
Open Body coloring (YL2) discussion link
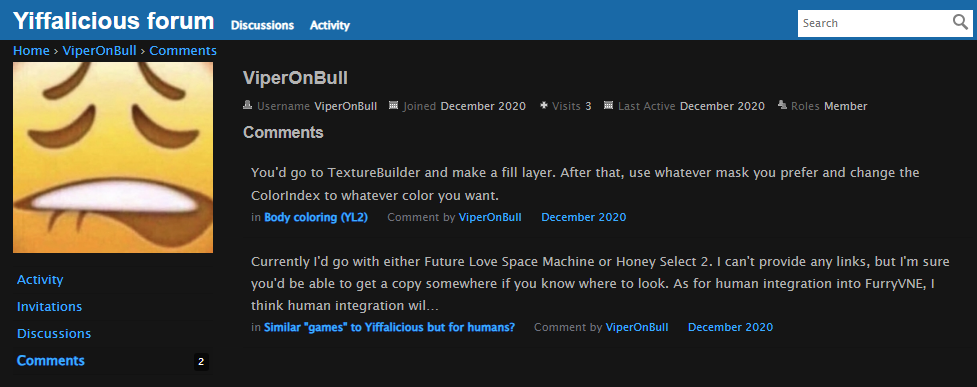[x=316, y=217]
